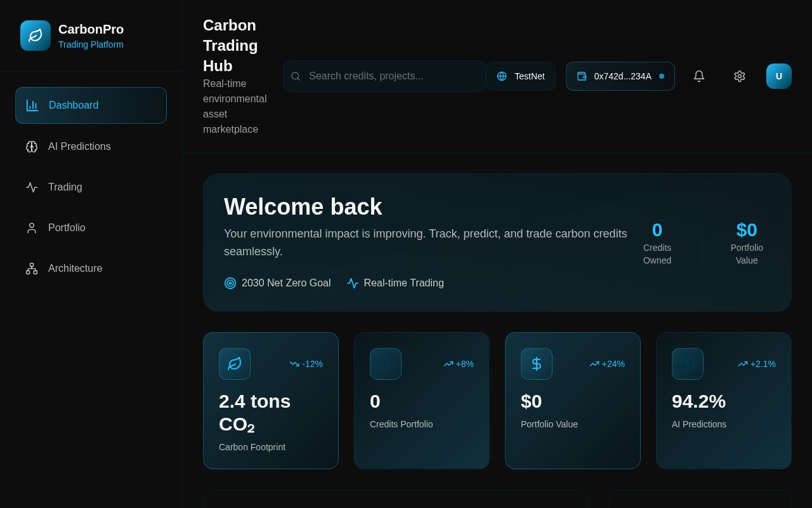Click the dollar icon on Portfolio Value card
This screenshot has width=812, height=508.
click(537, 364)
